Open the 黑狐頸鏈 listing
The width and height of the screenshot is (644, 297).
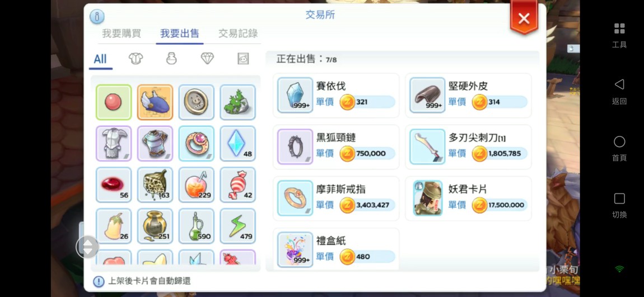point(336,147)
